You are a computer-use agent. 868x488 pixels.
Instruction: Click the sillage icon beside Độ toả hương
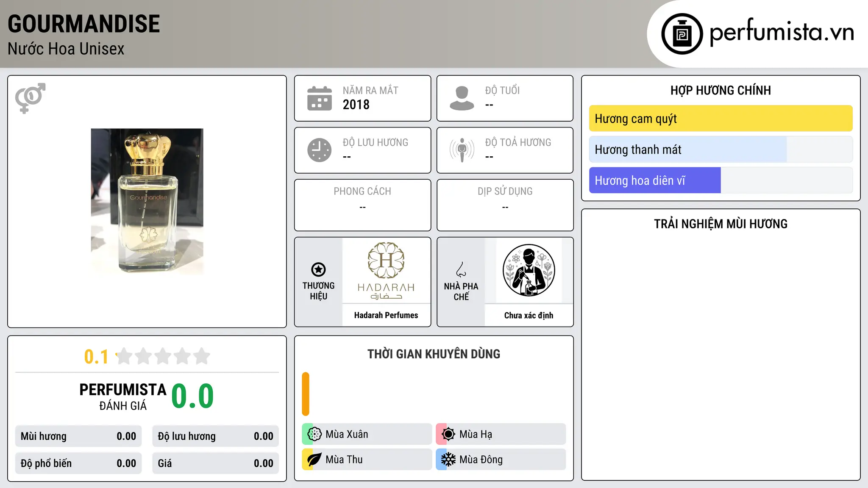click(462, 150)
